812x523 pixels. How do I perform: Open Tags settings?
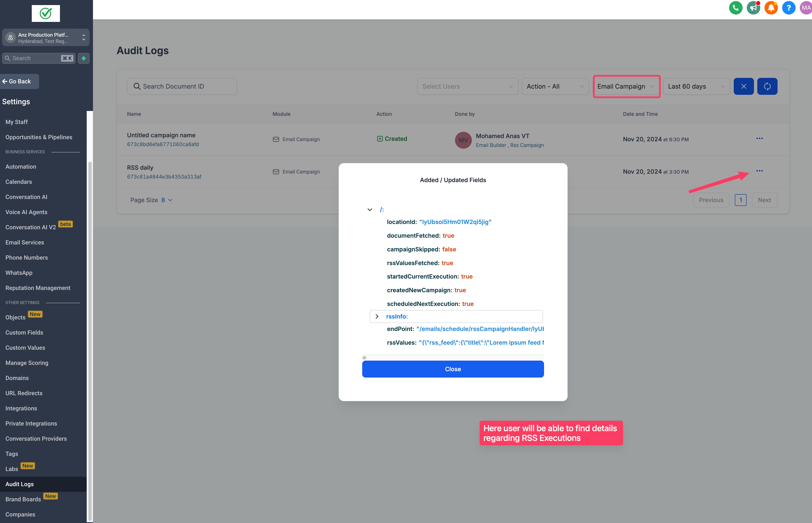pos(12,454)
